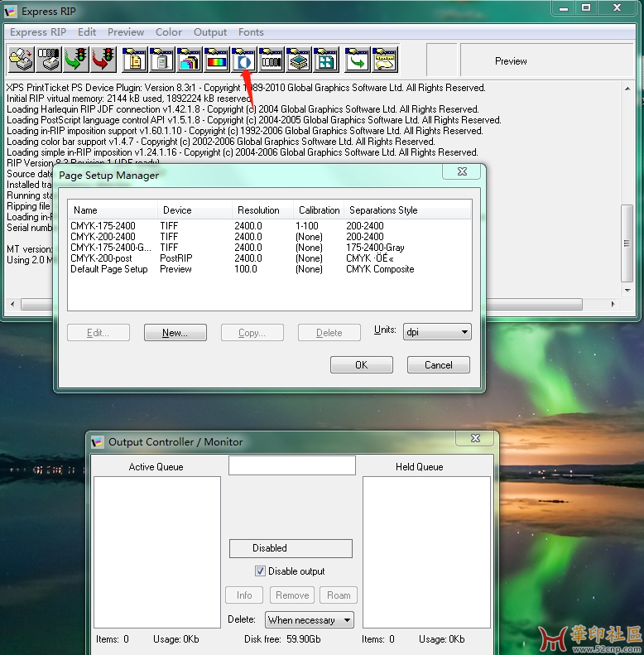Click the Edit... button in Page Setup Manager
This screenshot has height=655, width=644.
pyautogui.click(x=99, y=333)
